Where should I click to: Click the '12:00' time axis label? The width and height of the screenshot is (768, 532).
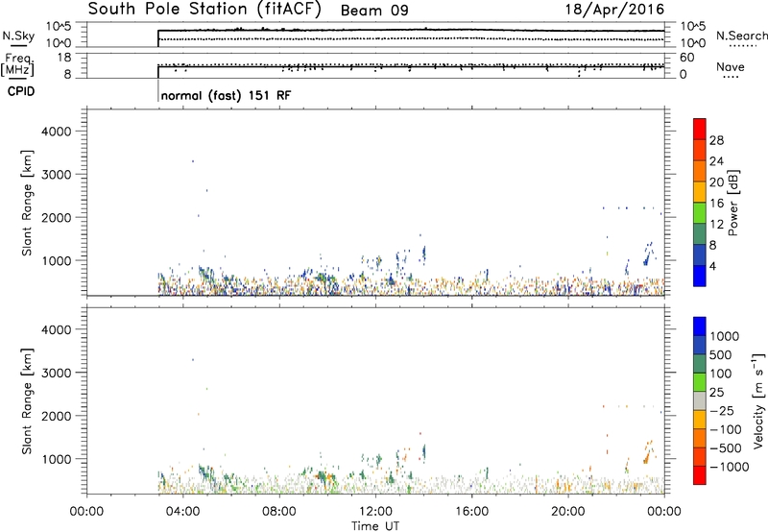tap(375, 512)
